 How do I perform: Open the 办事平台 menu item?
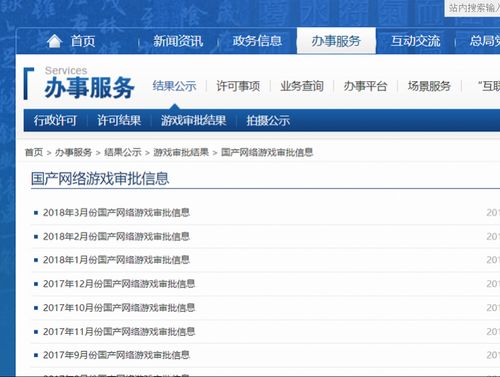click(x=365, y=86)
